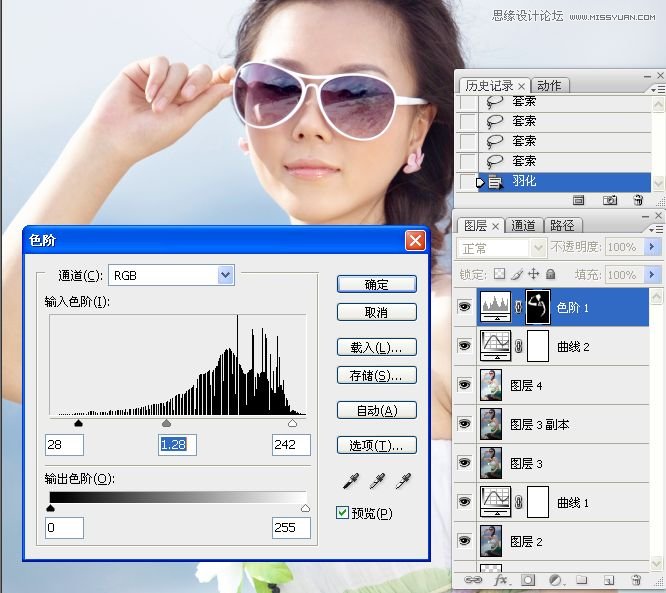666x593 pixels.
Task: Click the midtone input field showing 1.28
Action: point(178,444)
